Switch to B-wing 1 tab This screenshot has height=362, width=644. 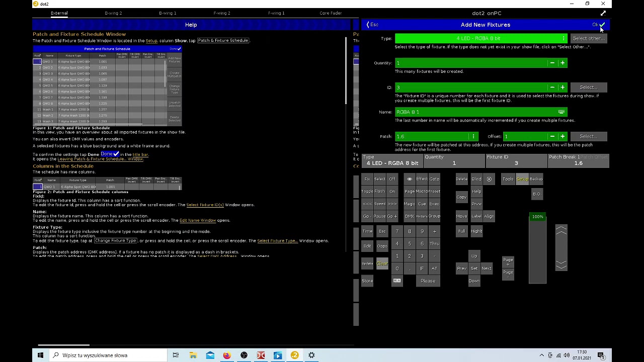point(168,13)
